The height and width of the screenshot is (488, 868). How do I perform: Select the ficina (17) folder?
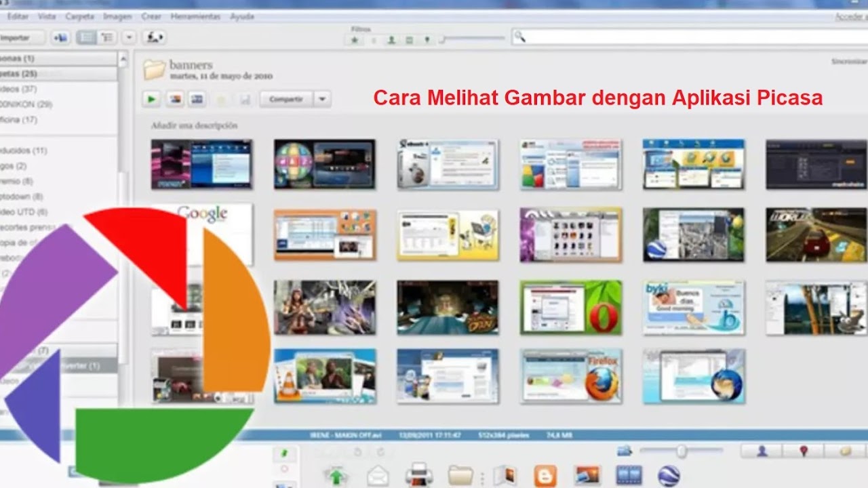pos(19,120)
